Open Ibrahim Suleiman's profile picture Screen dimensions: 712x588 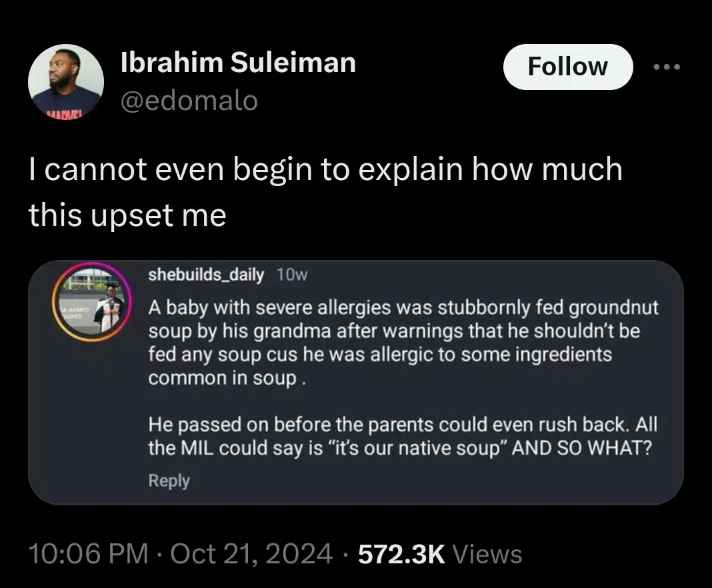66,82
